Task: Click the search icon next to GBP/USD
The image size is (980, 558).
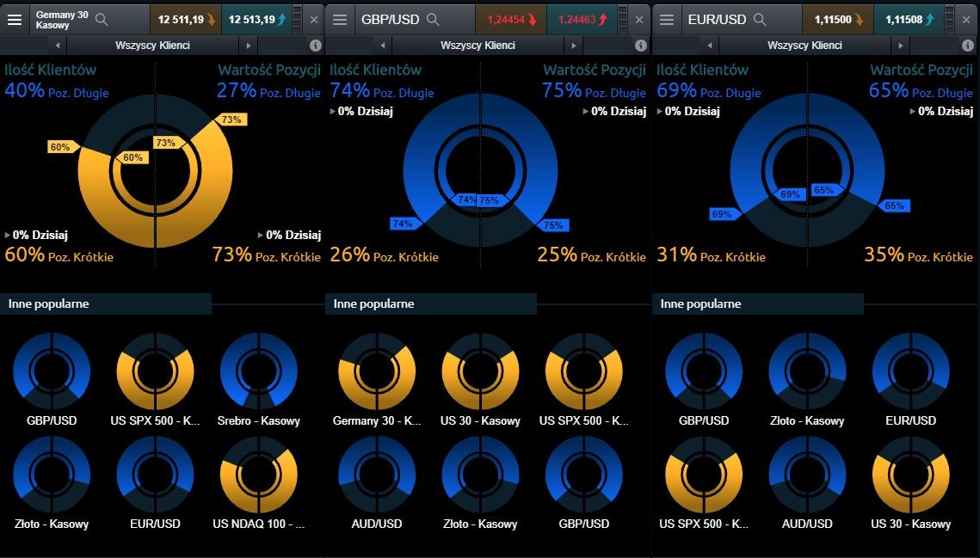Action: point(433,19)
